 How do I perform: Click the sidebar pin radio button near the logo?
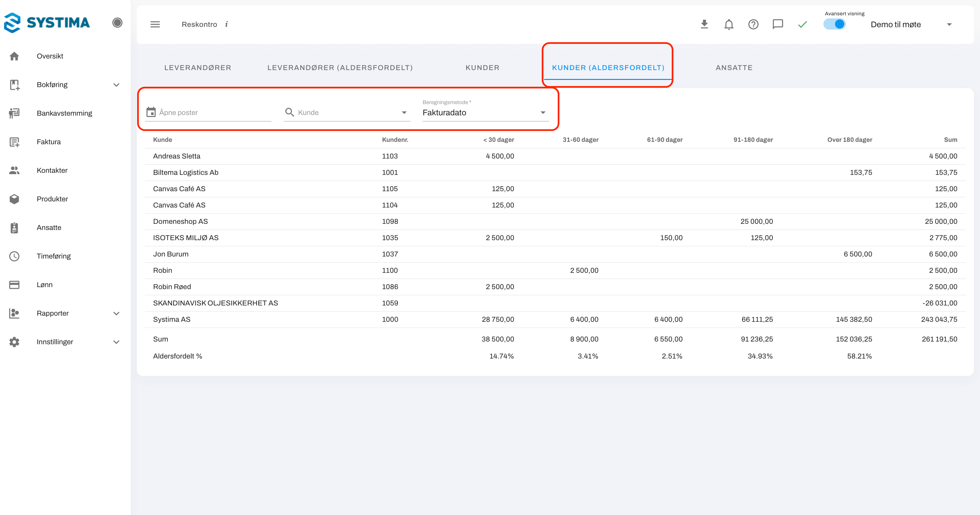[117, 23]
